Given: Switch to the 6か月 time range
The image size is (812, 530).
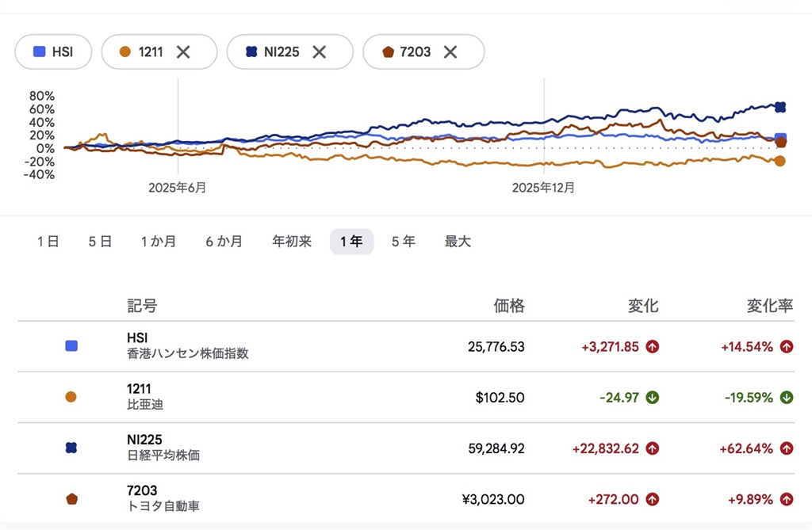Looking at the screenshot, I should coord(224,241).
